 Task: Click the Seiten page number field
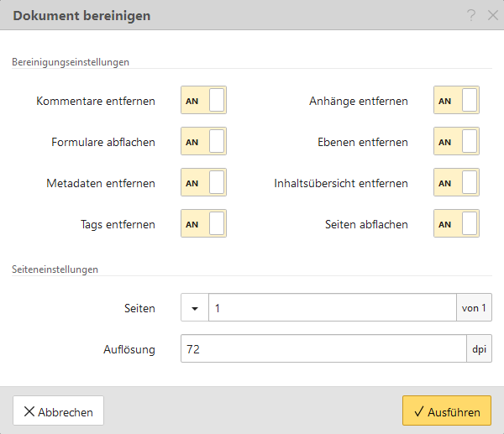pyautogui.click(x=332, y=308)
